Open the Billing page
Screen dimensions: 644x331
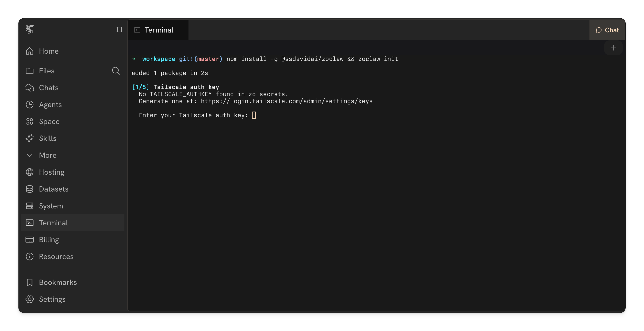(49, 239)
